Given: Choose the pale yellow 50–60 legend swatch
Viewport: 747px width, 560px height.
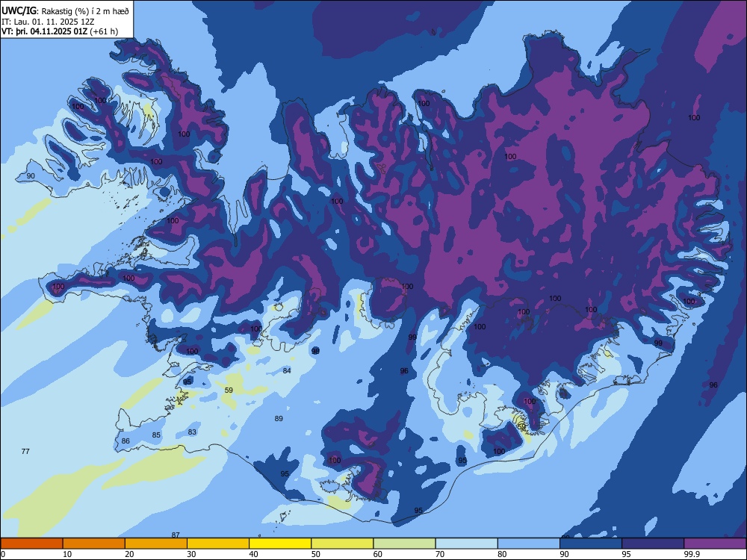Looking at the screenshot, I should click(342, 544).
